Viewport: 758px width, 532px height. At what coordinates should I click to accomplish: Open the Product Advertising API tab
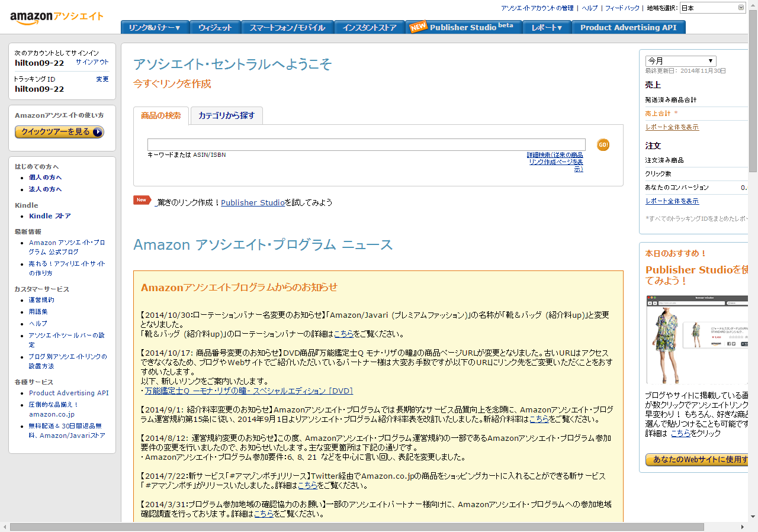628,27
